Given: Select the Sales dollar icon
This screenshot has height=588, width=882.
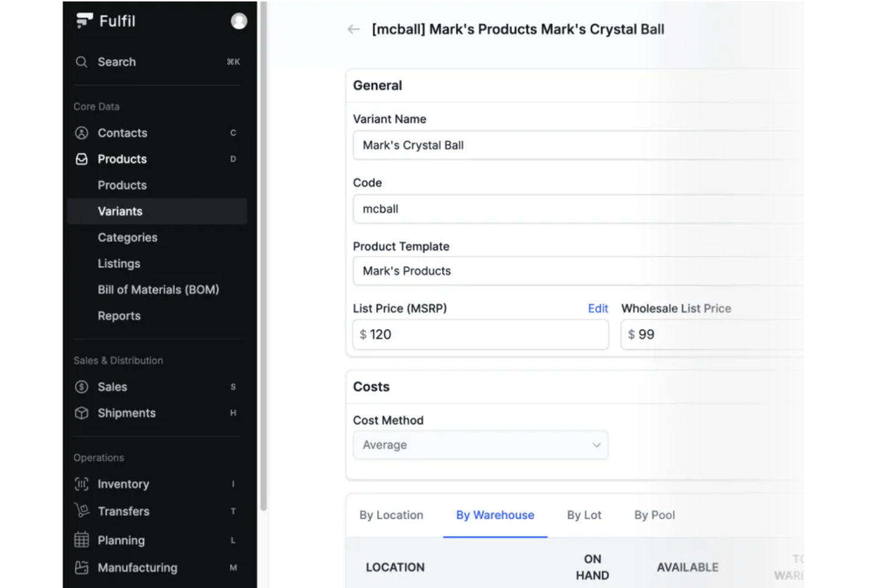Looking at the screenshot, I should pyautogui.click(x=82, y=387).
